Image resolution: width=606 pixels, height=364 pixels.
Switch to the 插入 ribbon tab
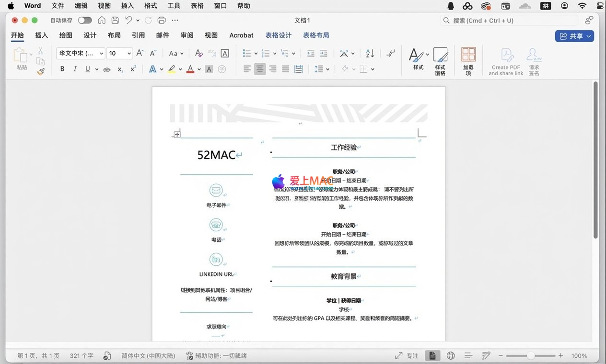pyautogui.click(x=42, y=35)
